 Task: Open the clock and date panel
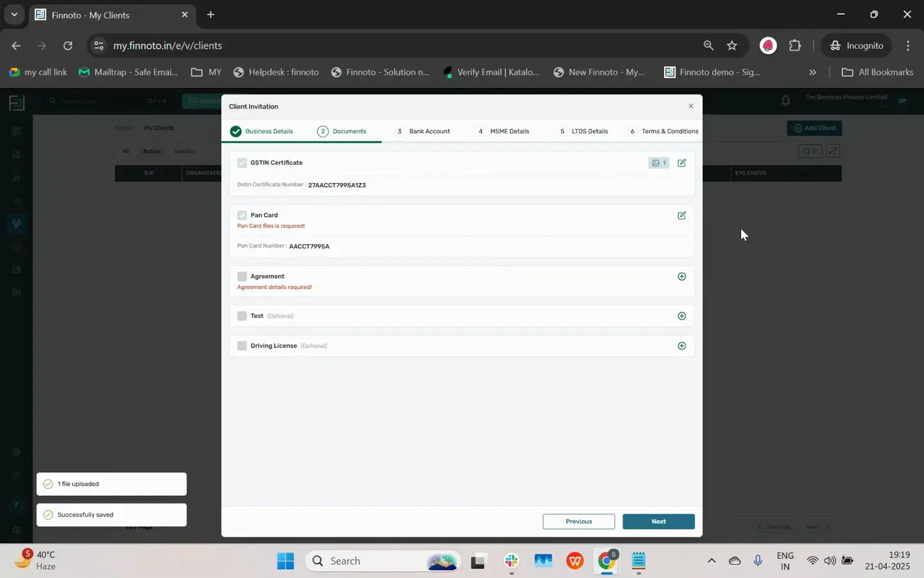[x=887, y=561]
